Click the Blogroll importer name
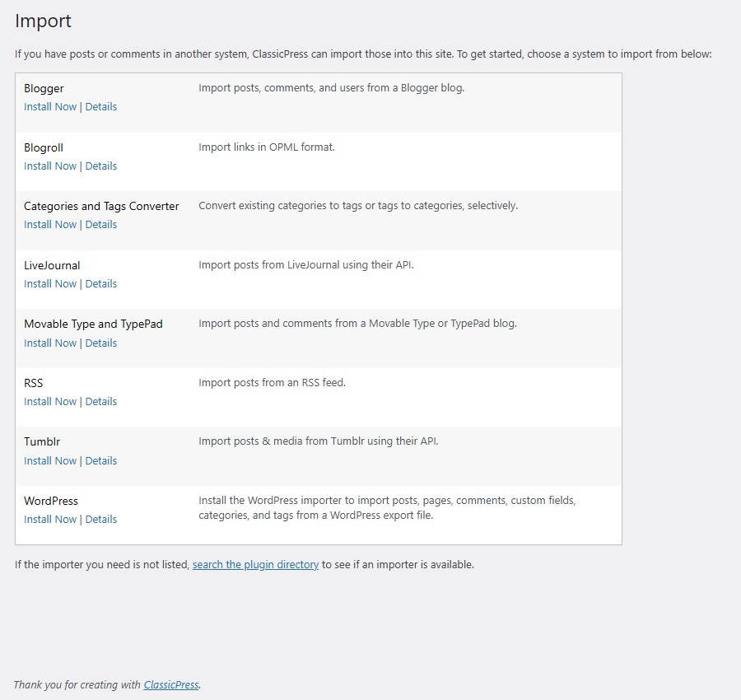The image size is (741, 700). click(x=44, y=147)
